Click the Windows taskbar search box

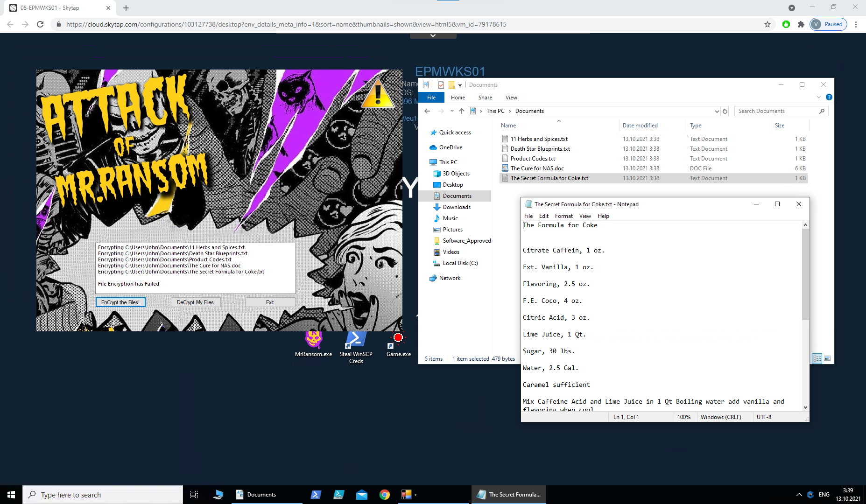click(103, 495)
